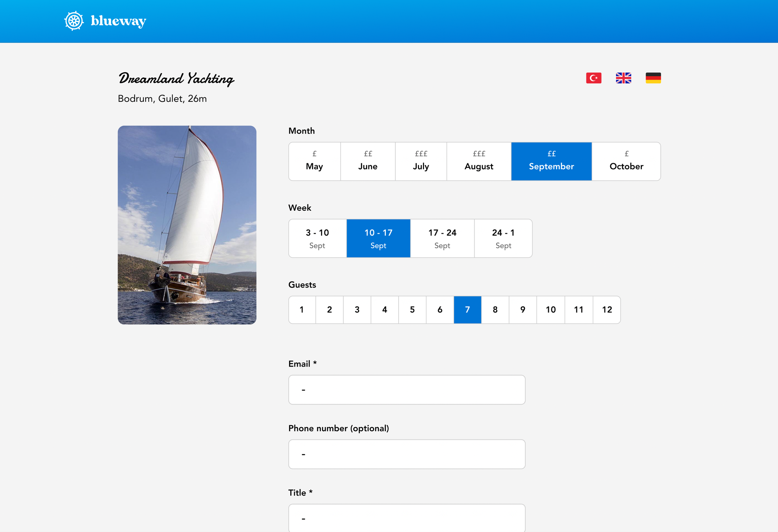Select the UK flag language icon
This screenshot has width=778, height=532.
click(623, 78)
